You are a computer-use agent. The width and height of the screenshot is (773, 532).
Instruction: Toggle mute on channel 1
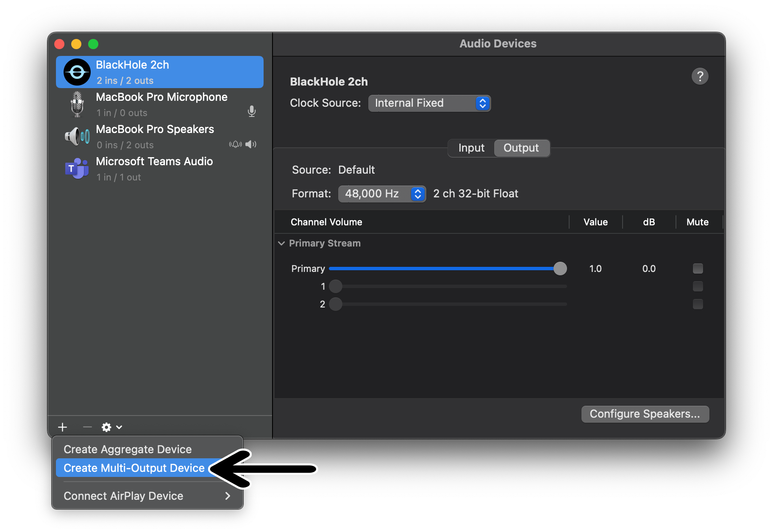698,286
